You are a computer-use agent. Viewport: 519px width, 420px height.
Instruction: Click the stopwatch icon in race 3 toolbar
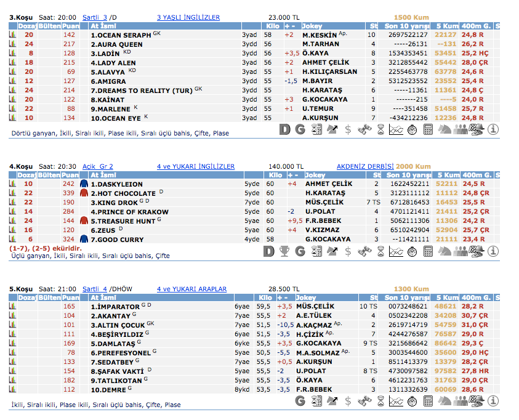(412, 129)
